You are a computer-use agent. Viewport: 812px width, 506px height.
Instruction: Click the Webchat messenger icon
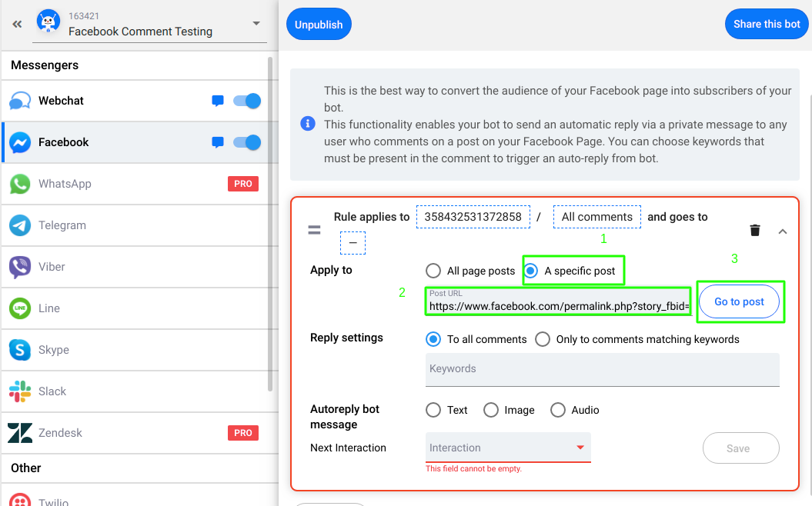coord(20,101)
